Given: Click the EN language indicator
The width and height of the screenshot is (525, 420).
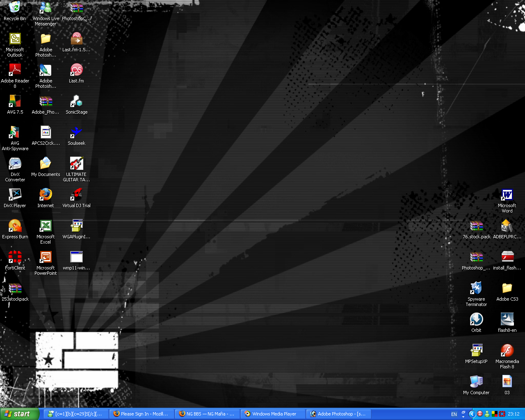Looking at the screenshot, I should pos(454,414).
